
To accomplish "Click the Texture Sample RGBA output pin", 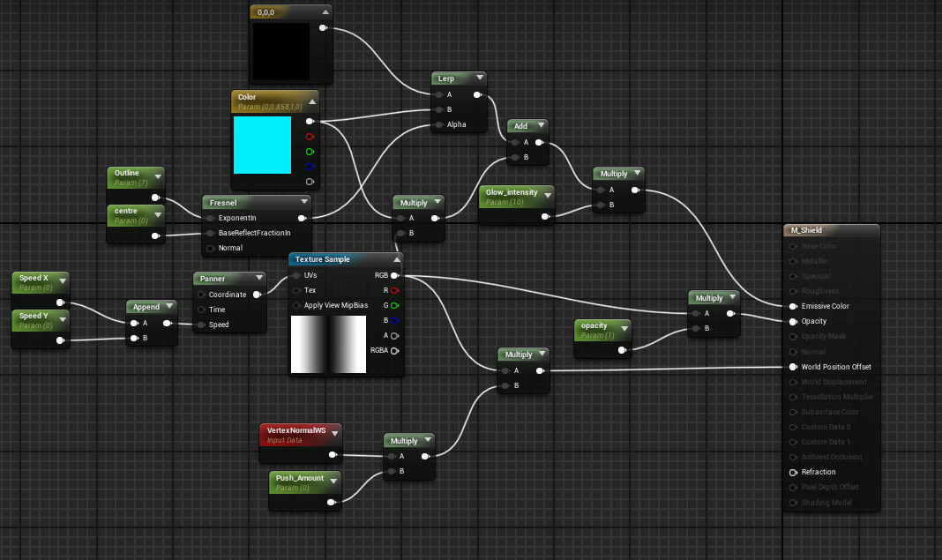I will pos(394,351).
